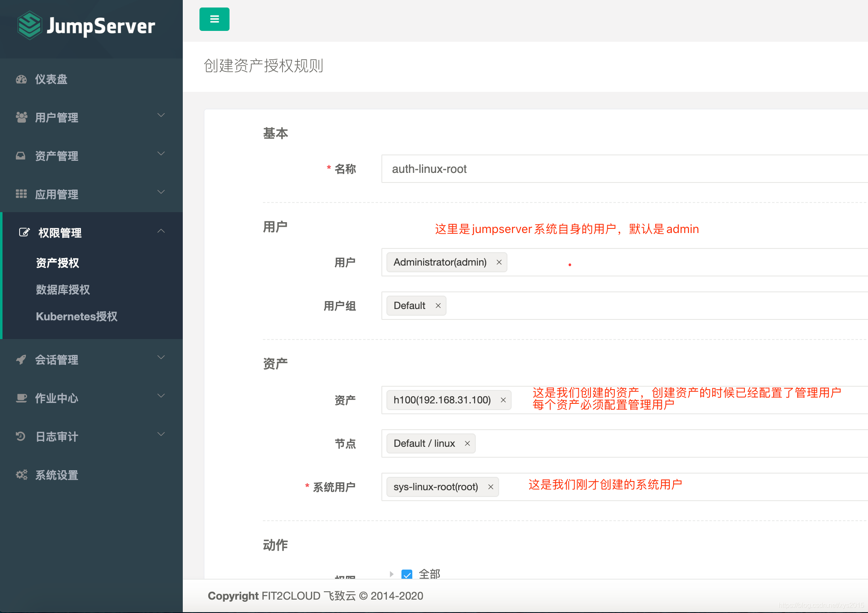Screen dimensions: 868x613
Task: Click the green hamburger menu toggle
Action: (x=214, y=19)
